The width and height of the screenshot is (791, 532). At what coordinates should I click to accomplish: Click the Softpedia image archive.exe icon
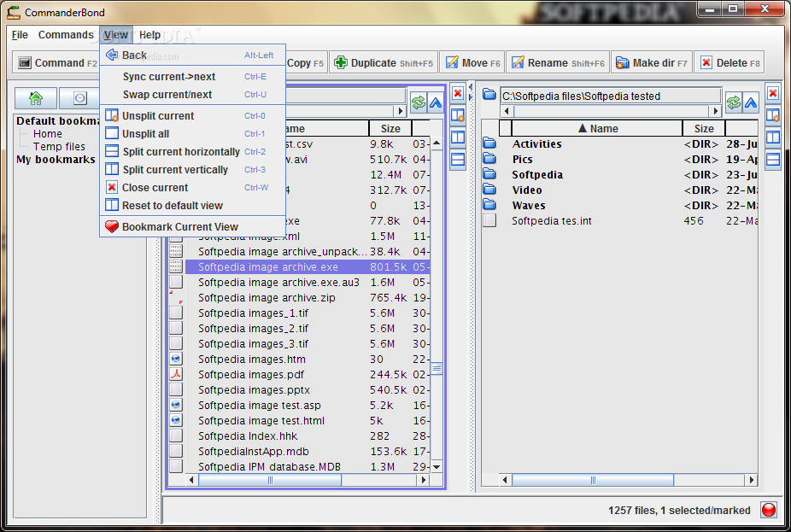(176, 266)
